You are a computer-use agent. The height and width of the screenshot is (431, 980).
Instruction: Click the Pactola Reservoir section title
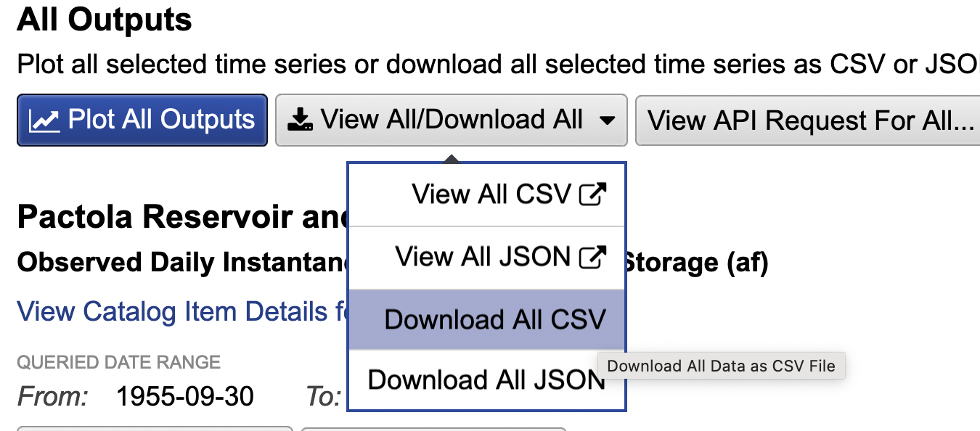click(x=181, y=215)
